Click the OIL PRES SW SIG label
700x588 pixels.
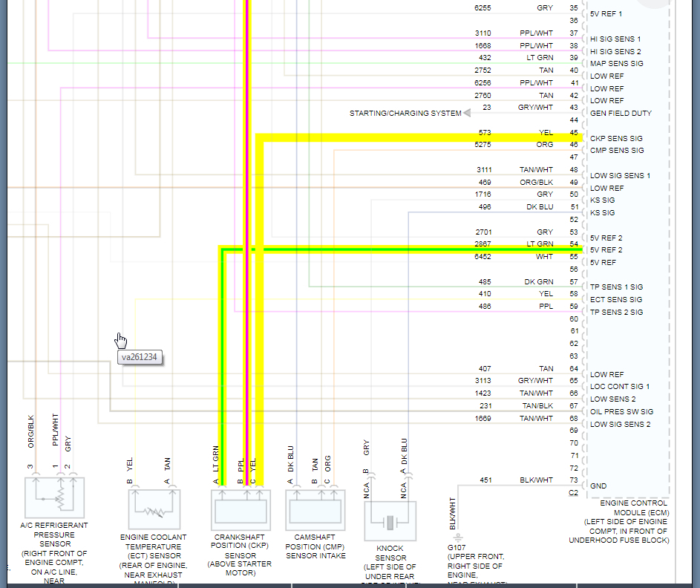tap(621, 411)
